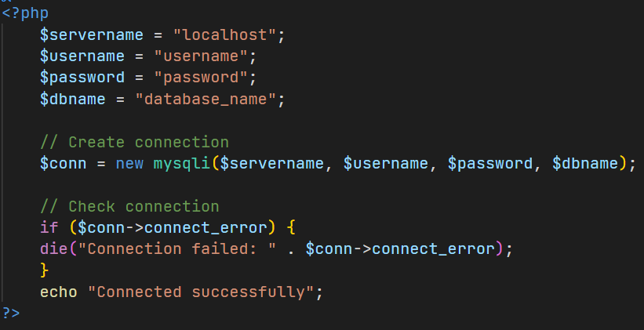Click the die function call
Screen dimensions: 644x330
[x=53, y=249]
